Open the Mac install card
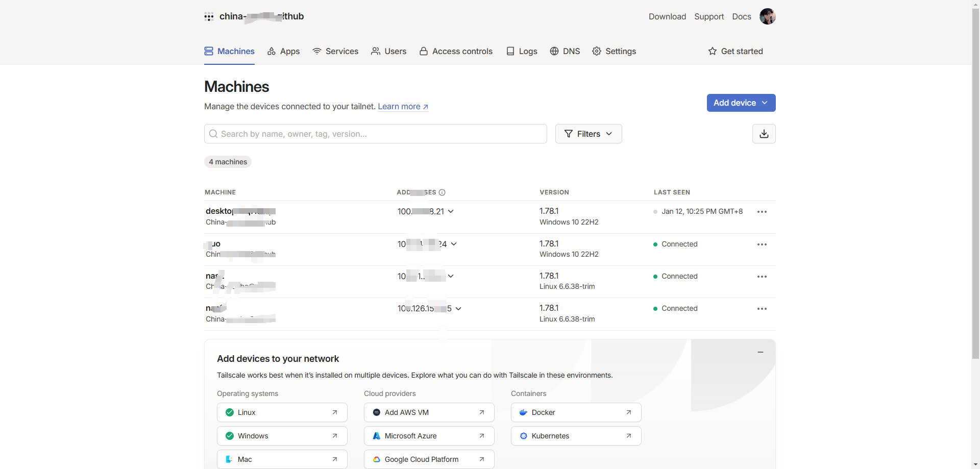This screenshot has height=469, width=980. 282,459
